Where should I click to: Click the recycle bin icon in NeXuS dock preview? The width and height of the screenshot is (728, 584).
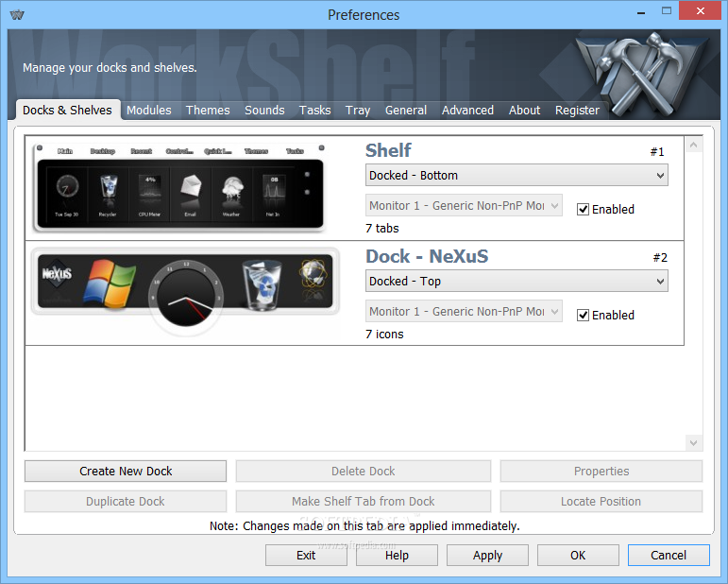click(x=262, y=284)
